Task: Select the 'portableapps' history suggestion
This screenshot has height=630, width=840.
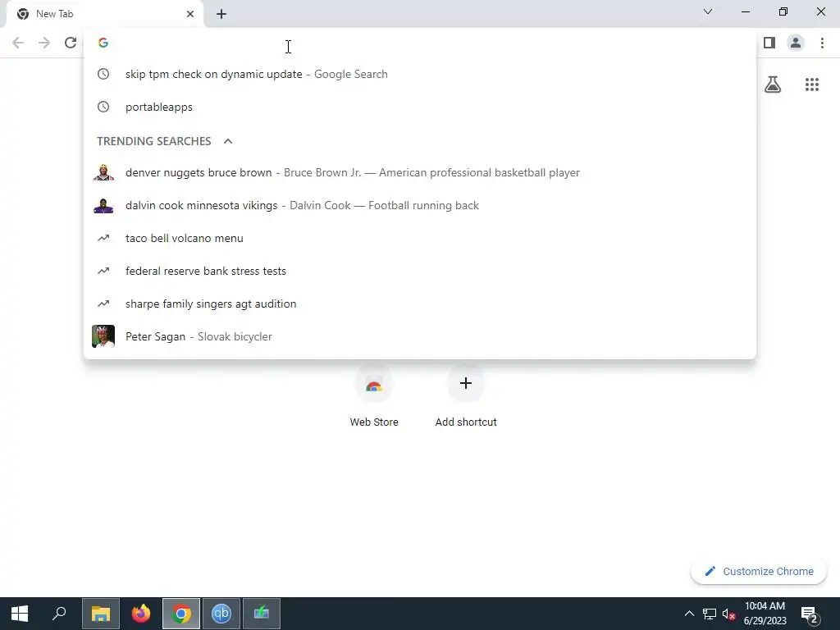Action: [x=420, y=107]
